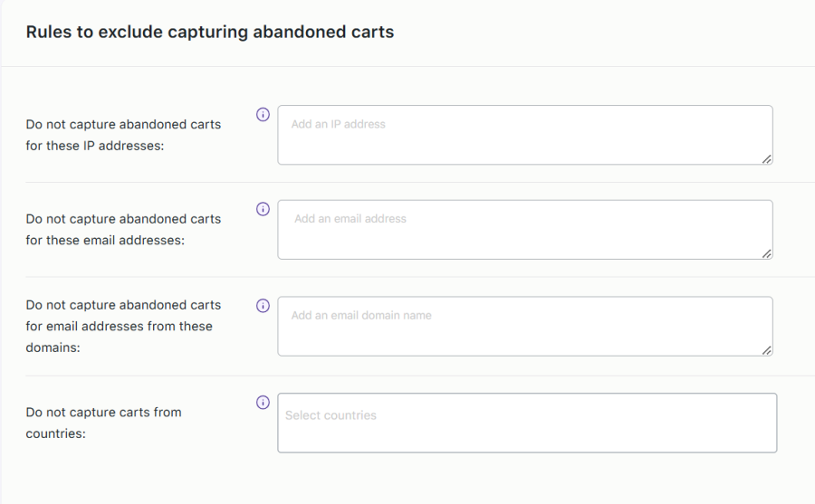Click into 'Add an email address' box
Image resolution: width=815 pixels, height=504 pixels.
[524, 230]
